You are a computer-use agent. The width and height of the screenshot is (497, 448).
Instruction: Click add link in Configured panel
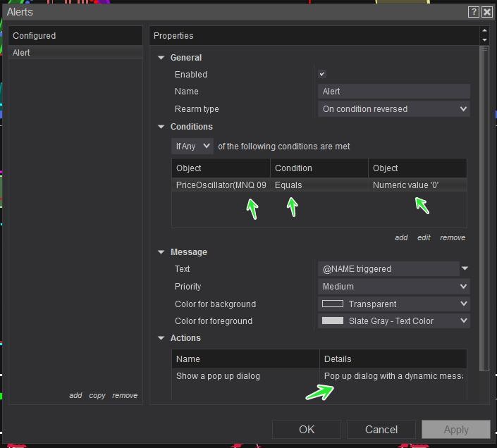75,395
